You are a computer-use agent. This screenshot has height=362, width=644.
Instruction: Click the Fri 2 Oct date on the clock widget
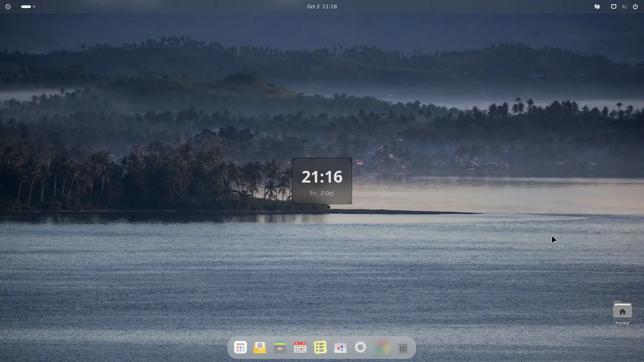click(322, 193)
